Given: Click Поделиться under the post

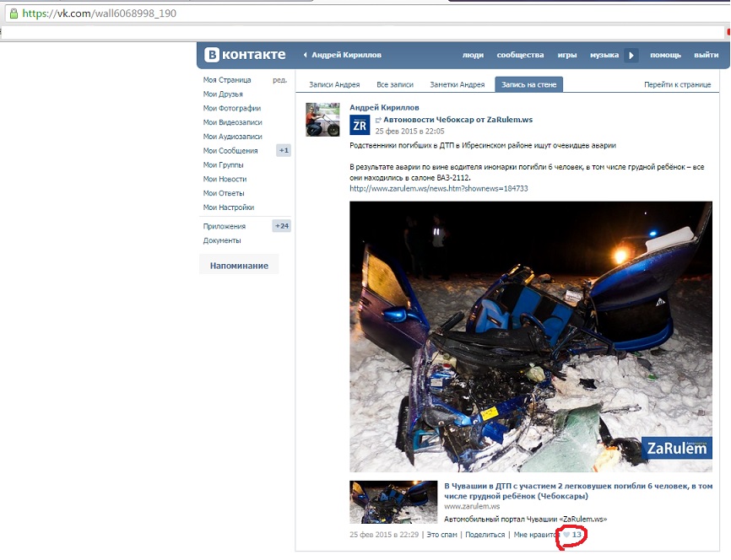Looking at the screenshot, I should pos(485,535).
